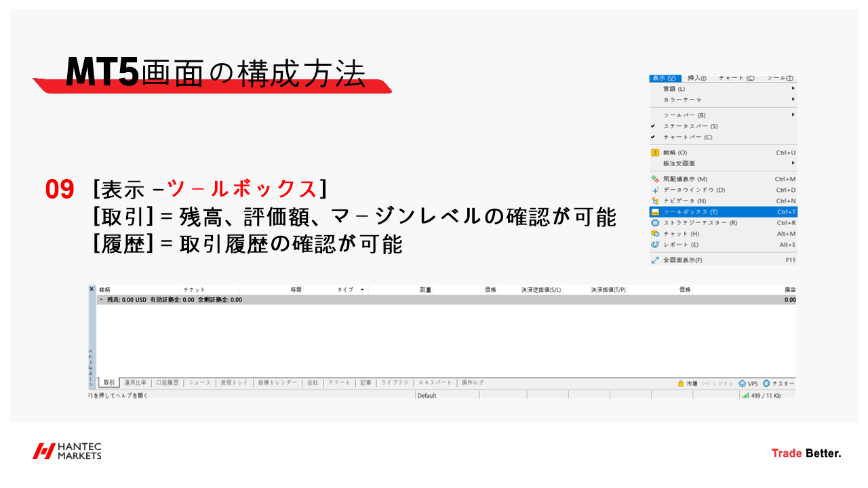Open the 気配値表示 (Market Watch) item
This screenshot has width=868, height=488.
[x=686, y=179]
